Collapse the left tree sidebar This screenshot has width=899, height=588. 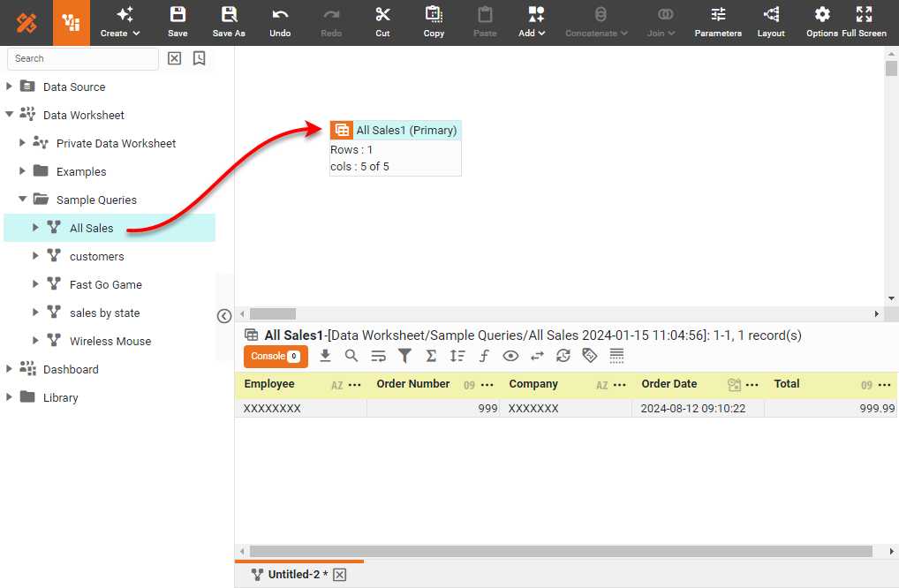(x=224, y=316)
